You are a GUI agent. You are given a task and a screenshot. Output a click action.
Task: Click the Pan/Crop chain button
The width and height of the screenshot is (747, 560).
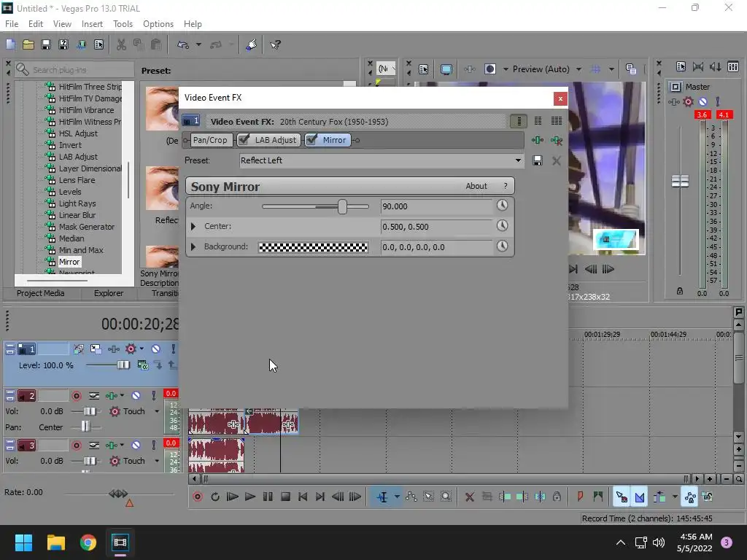[210, 140]
